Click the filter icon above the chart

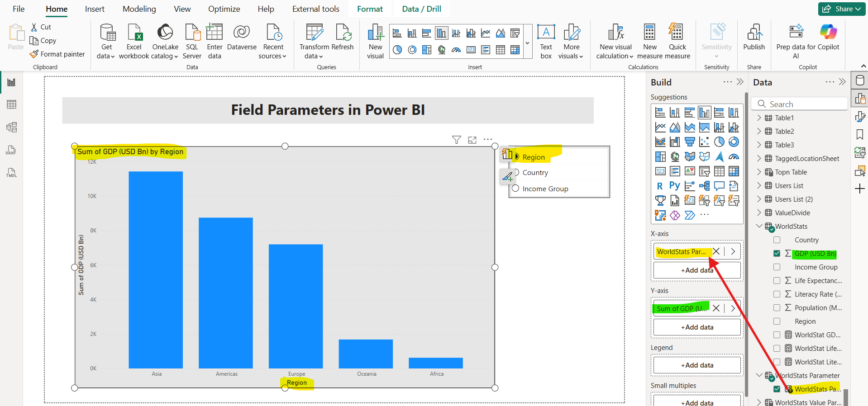pyautogui.click(x=457, y=140)
